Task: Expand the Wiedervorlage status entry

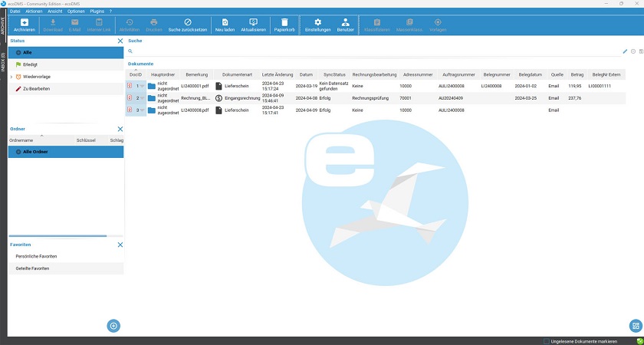Action: (x=11, y=77)
